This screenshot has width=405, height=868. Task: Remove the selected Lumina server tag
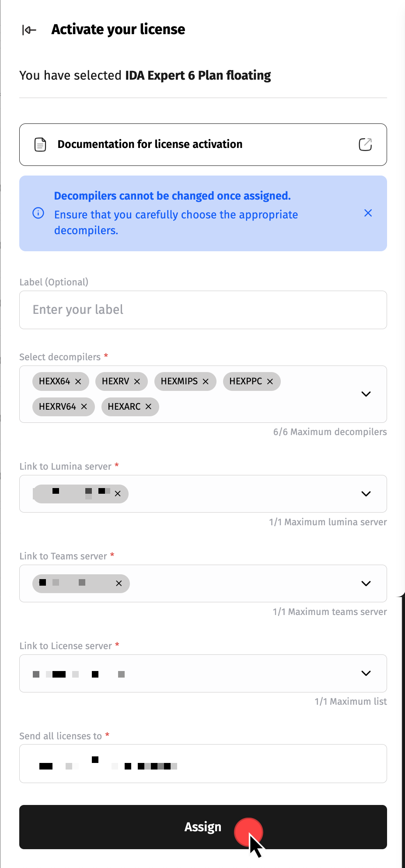click(118, 494)
